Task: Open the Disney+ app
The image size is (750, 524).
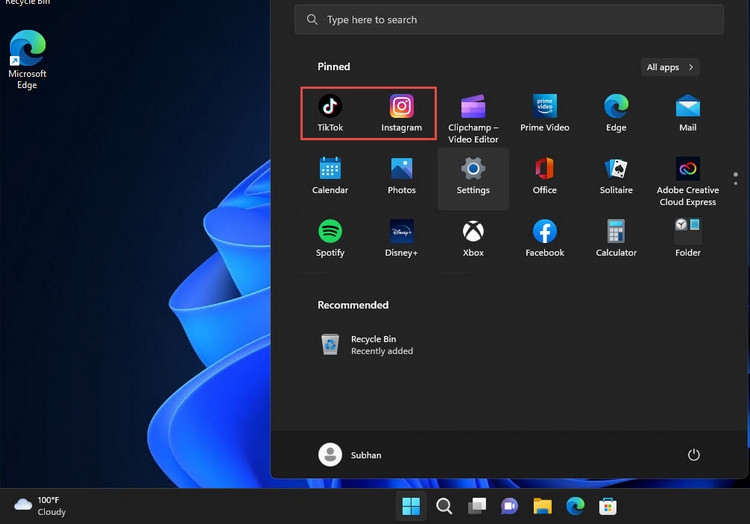Action: pyautogui.click(x=401, y=239)
